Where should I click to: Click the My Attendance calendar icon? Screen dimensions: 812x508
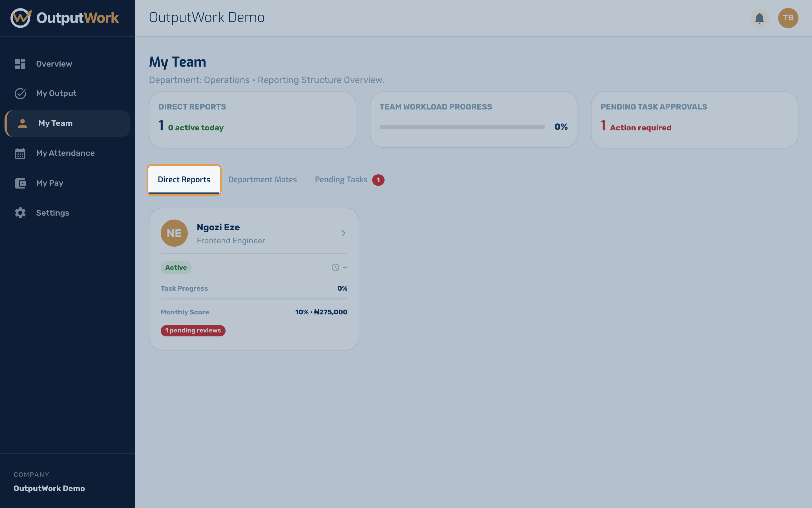point(20,153)
